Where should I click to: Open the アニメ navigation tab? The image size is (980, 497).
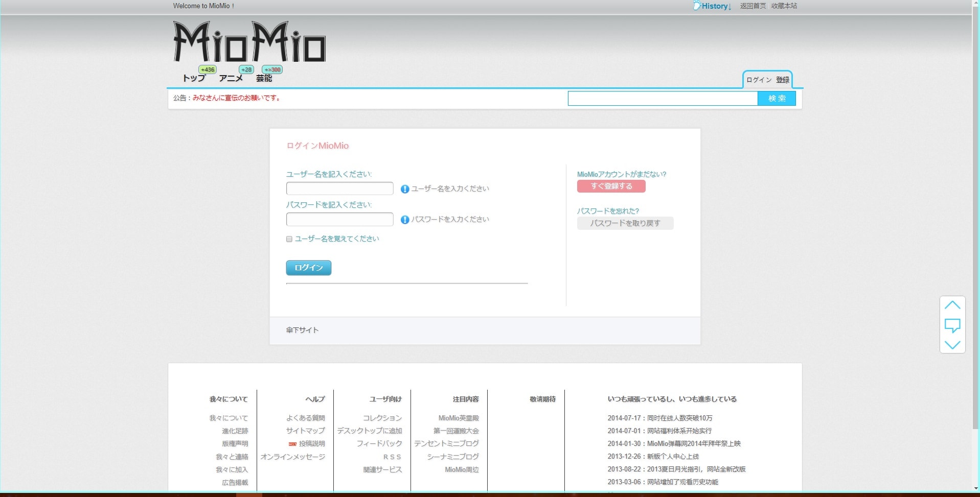231,78
